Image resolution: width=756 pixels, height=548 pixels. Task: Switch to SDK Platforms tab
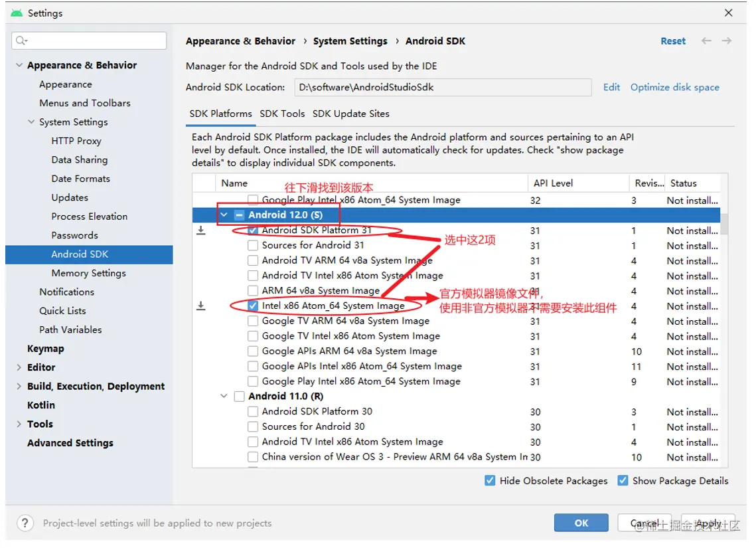pyautogui.click(x=220, y=114)
